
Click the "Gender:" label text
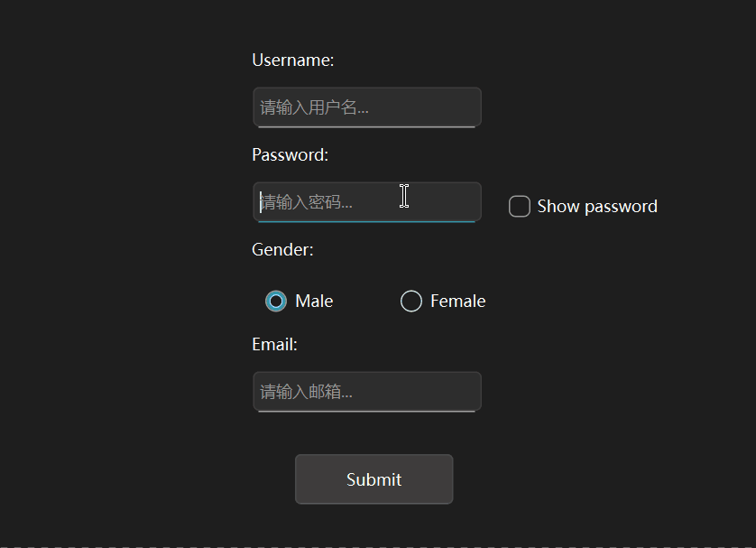point(282,250)
